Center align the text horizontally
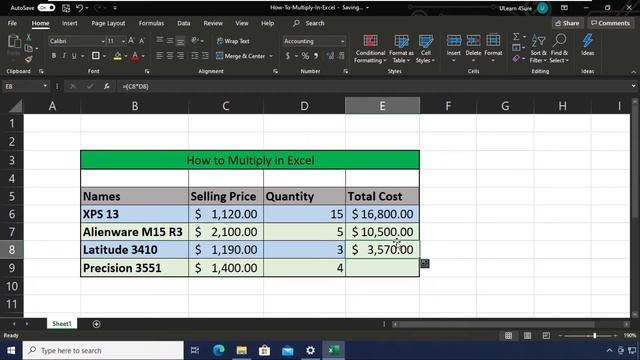This screenshot has width=640, height=360. [x=170, y=56]
